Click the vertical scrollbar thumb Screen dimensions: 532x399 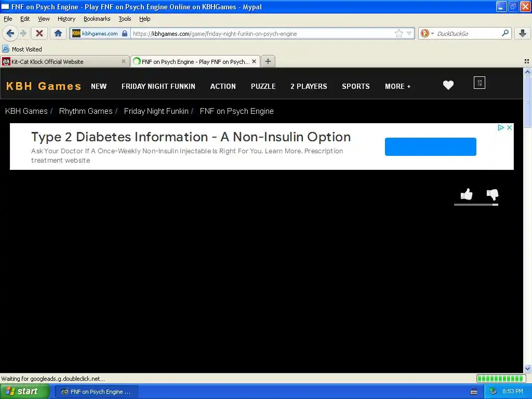(x=527, y=102)
